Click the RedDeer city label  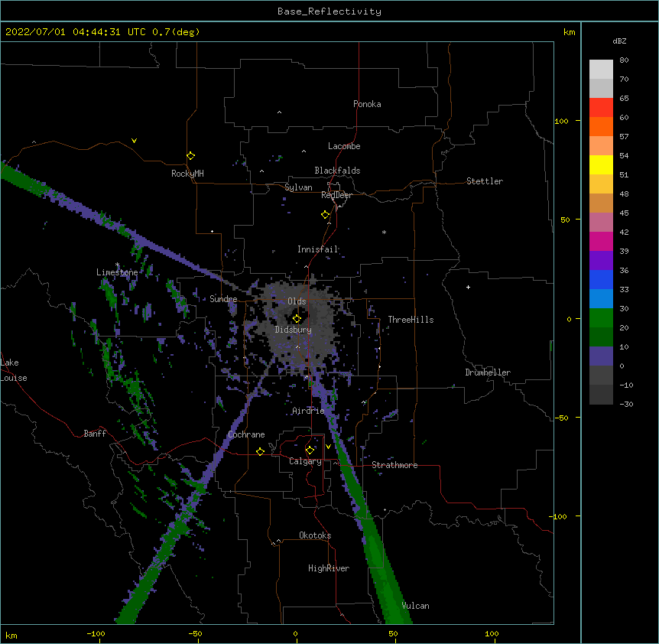coord(336,195)
